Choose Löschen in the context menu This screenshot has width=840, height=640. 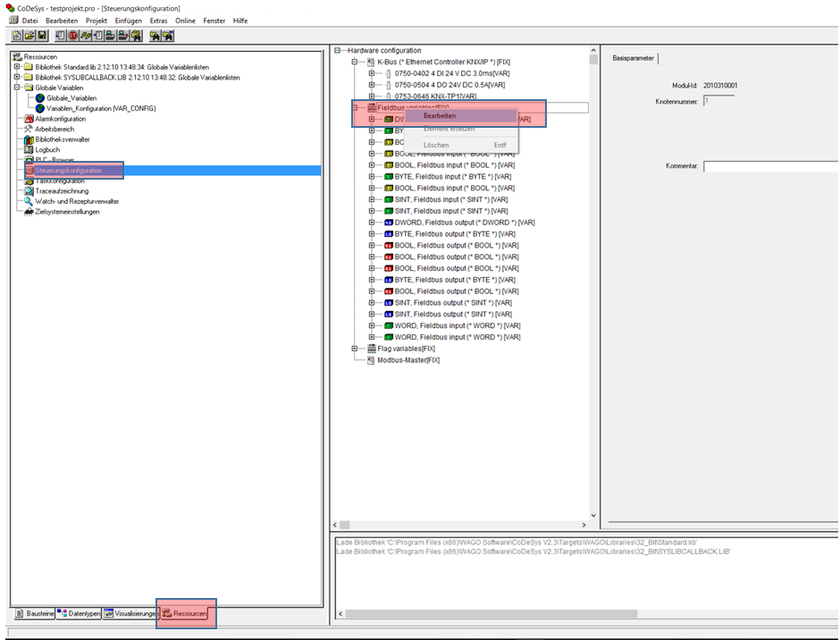(x=461, y=145)
